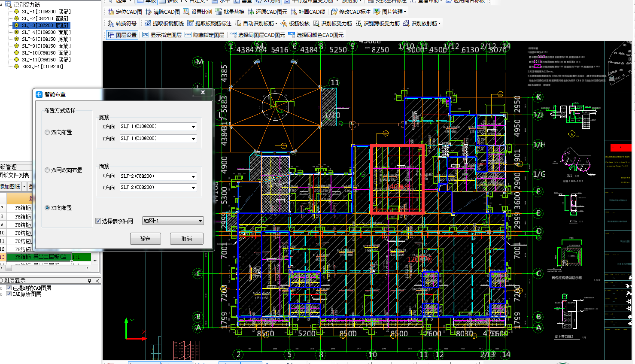
Task: Toggle the 选择参照轴网 checkbox
Action: (98, 221)
